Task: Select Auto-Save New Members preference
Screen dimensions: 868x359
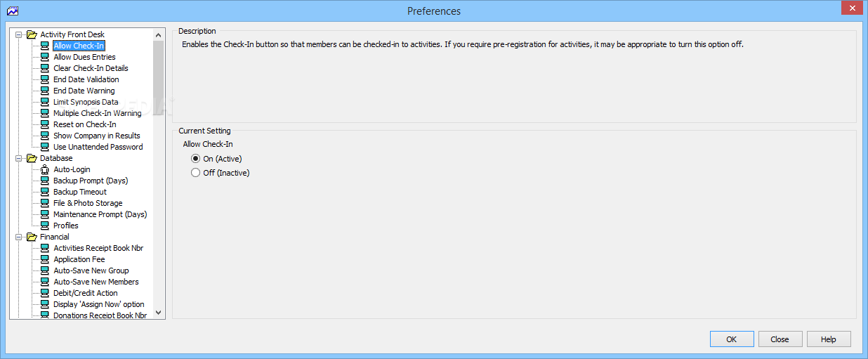Action: [x=96, y=282]
